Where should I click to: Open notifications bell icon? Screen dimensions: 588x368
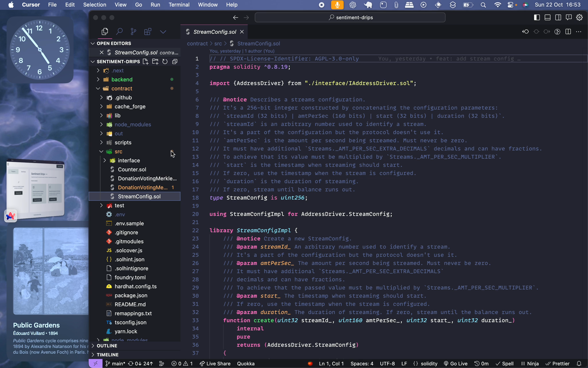(x=579, y=363)
